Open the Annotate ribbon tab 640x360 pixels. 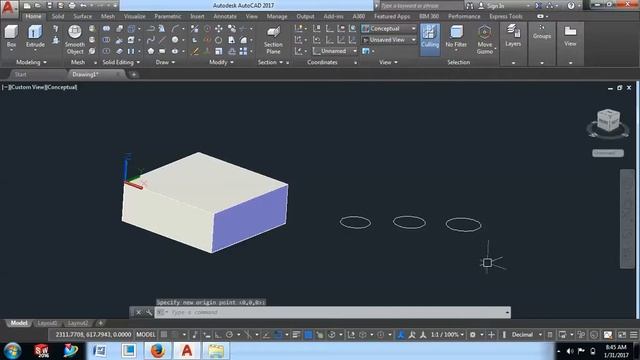point(225,16)
